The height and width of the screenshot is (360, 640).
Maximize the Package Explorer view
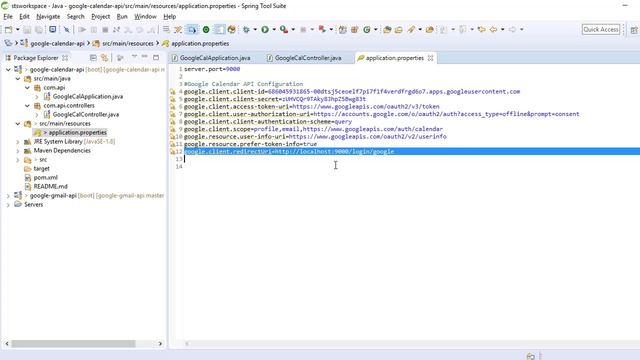156,58
